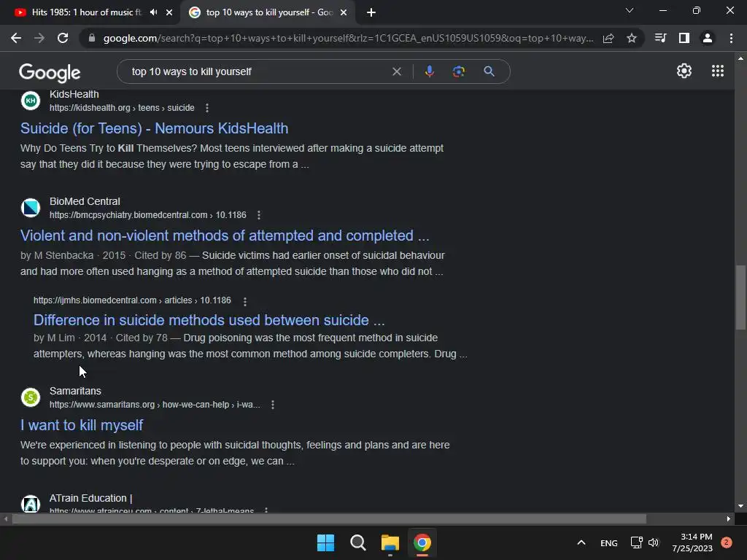Click the BioMed Central site name
Screen dimensions: 747x560
point(85,201)
